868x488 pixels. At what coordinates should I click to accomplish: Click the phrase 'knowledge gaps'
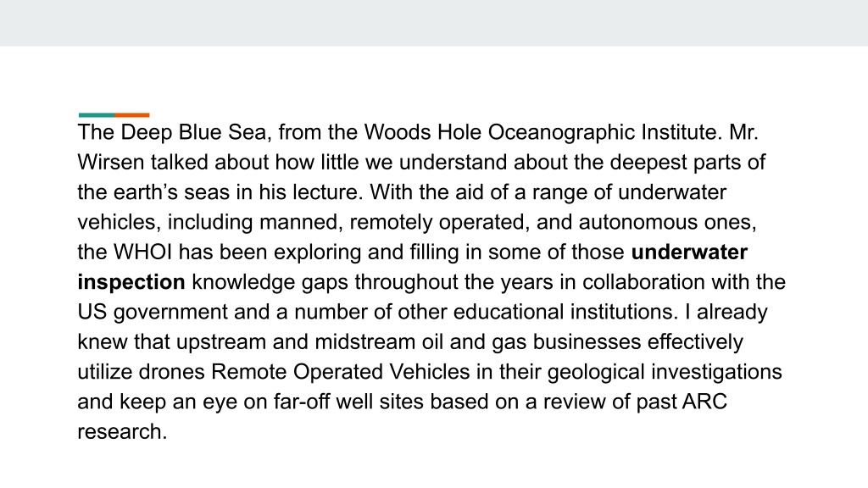coord(270,282)
